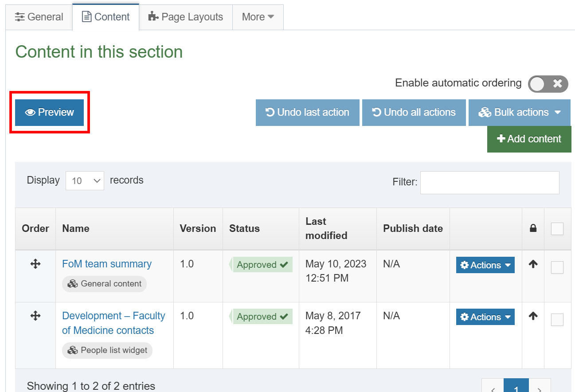Image resolution: width=575 pixels, height=392 pixels.
Task: Toggle Enable automatic ordering switch
Action: click(548, 83)
